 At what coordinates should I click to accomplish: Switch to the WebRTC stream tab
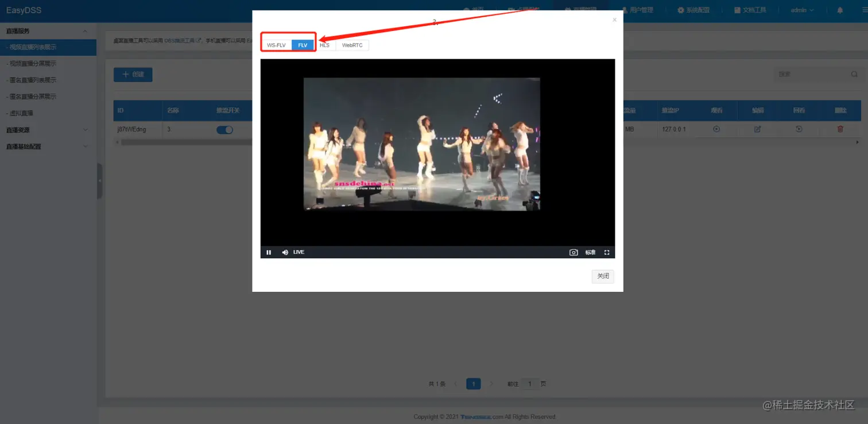click(x=352, y=45)
